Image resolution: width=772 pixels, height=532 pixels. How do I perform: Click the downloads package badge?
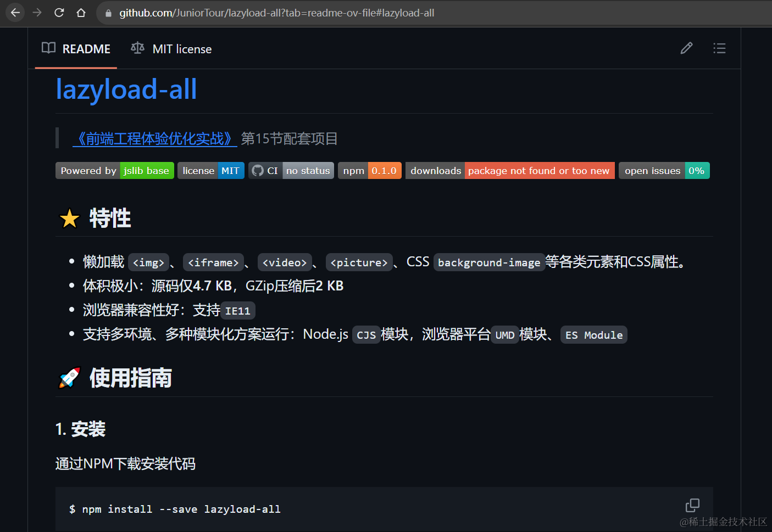point(509,171)
